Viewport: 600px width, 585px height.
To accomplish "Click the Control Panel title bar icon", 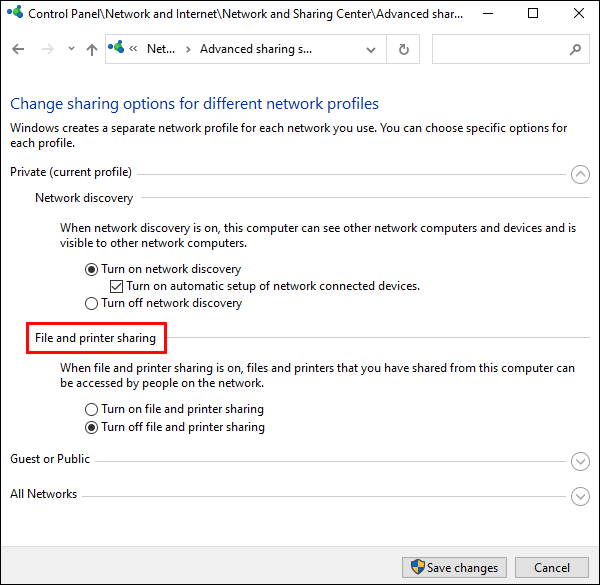I will click(15, 12).
